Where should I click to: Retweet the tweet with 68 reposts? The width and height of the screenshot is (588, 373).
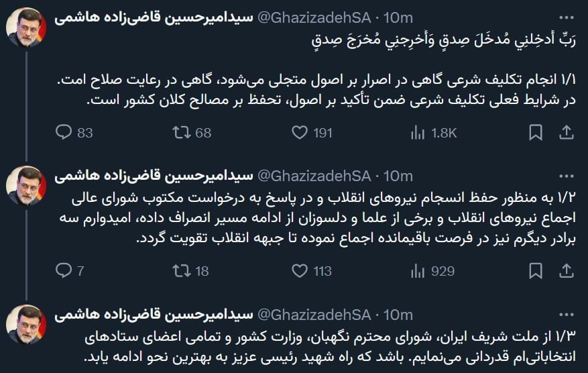point(182,132)
